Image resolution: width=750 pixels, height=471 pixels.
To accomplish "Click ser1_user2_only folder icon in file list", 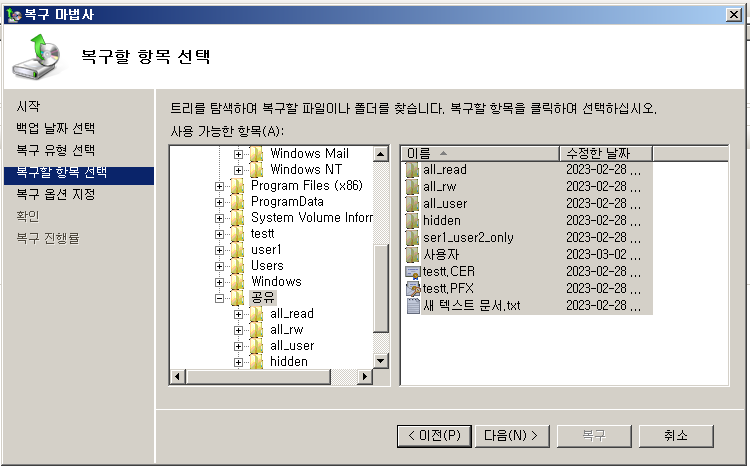I will (412, 238).
